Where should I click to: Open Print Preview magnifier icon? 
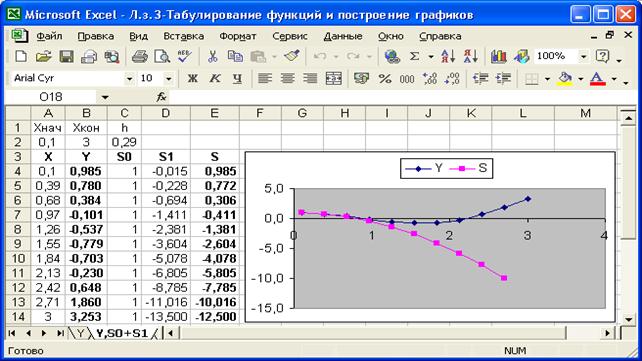point(162,56)
